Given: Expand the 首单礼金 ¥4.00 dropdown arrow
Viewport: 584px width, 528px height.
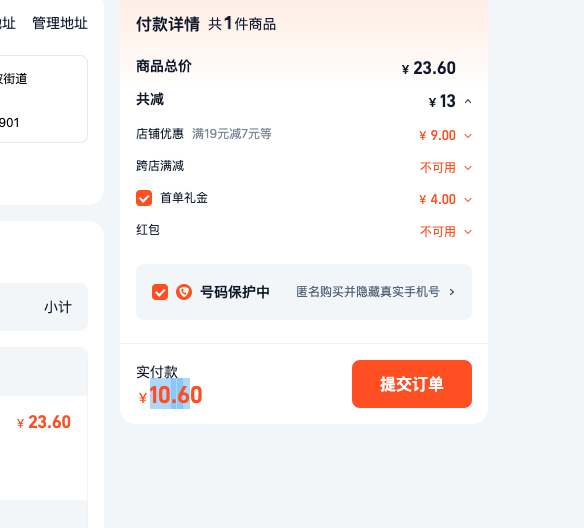Looking at the screenshot, I should [x=468, y=200].
